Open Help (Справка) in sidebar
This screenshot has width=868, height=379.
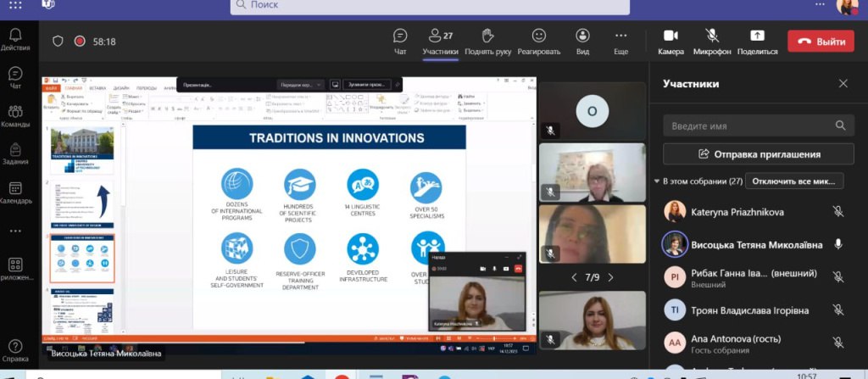tap(15, 351)
